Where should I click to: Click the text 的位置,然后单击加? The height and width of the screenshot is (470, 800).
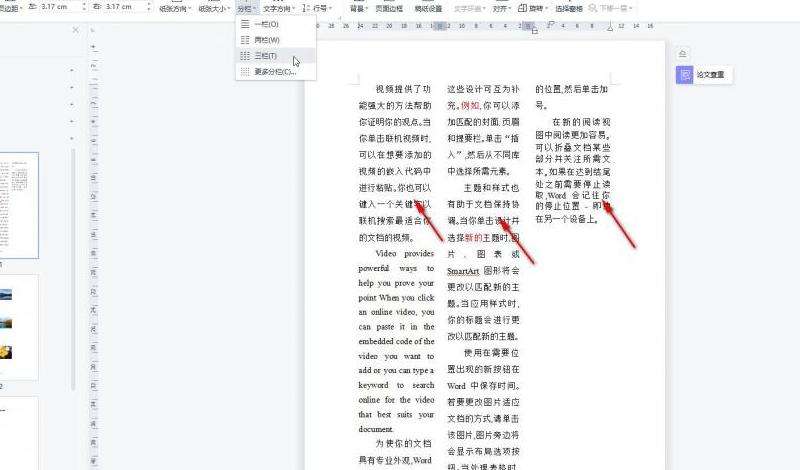pos(571,89)
